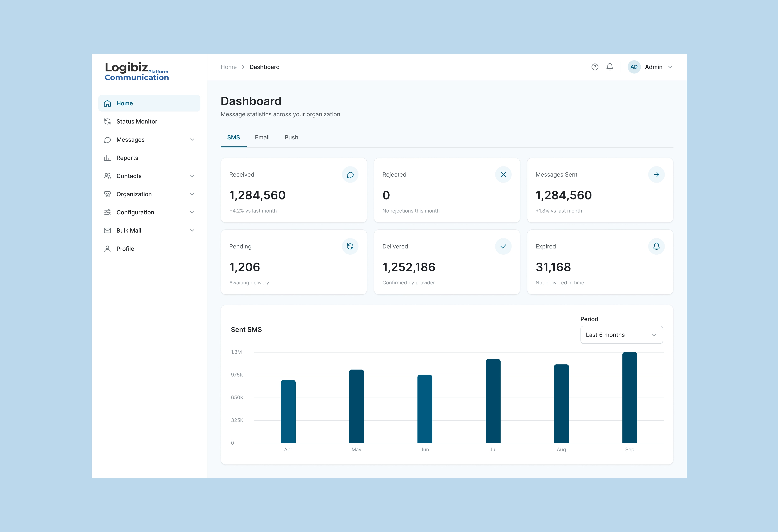The width and height of the screenshot is (778, 532).
Task: Expand the Contacts submenu chevron
Action: [x=192, y=176]
